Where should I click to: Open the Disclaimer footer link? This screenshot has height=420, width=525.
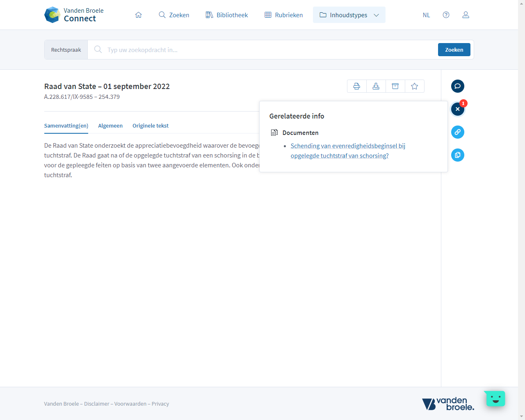[x=97, y=404]
